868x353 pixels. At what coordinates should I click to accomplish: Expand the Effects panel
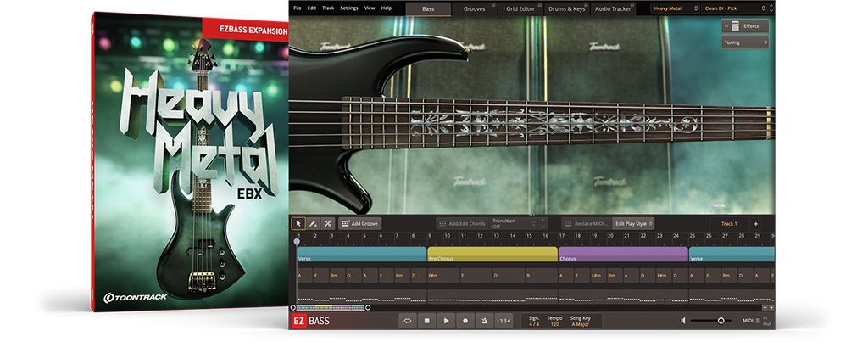pos(744,26)
